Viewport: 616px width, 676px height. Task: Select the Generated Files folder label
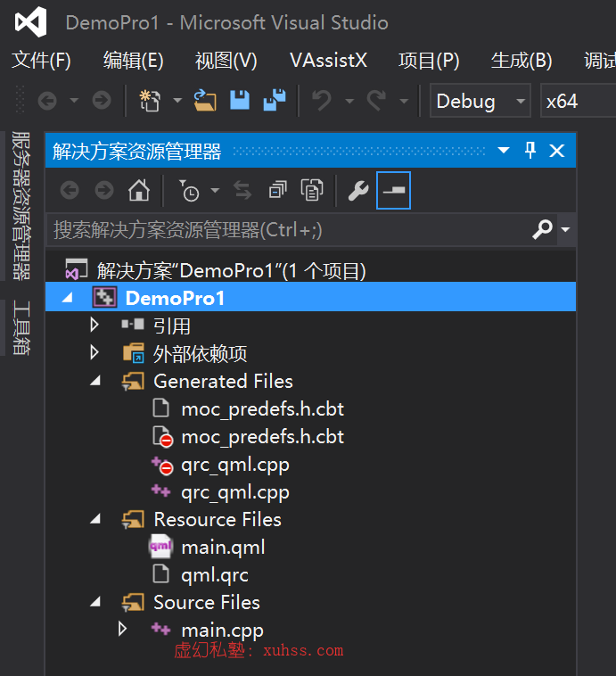coord(223,381)
